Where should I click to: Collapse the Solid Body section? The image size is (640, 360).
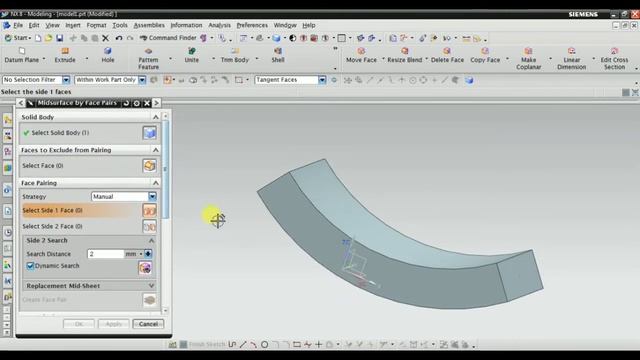pyautogui.click(x=156, y=117)
